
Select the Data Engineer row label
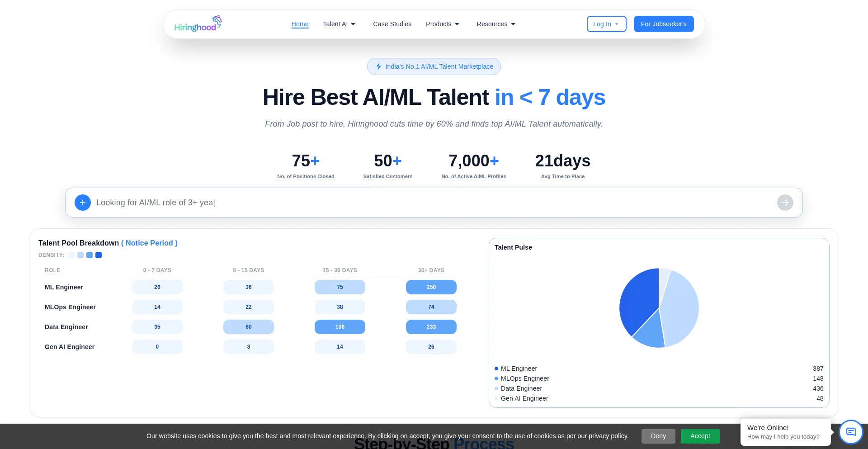[66, 327]
